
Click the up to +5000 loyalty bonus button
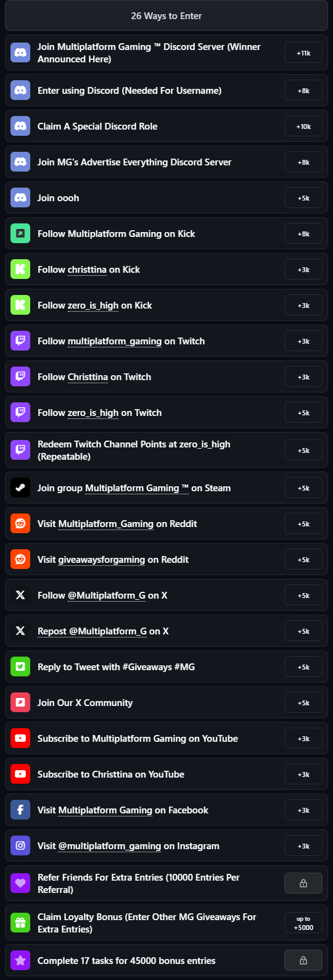(303, 923)
